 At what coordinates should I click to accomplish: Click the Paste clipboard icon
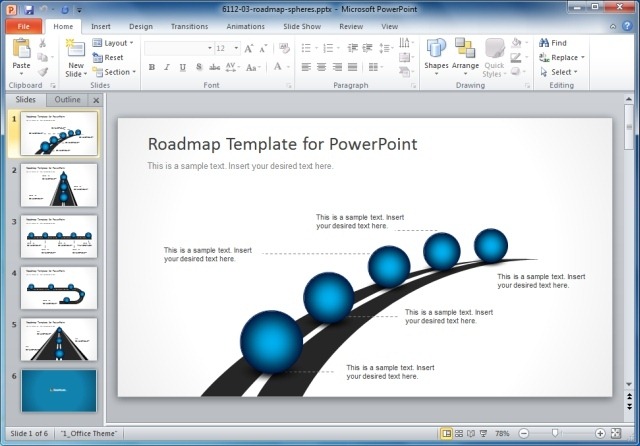(x=21, y=48)
